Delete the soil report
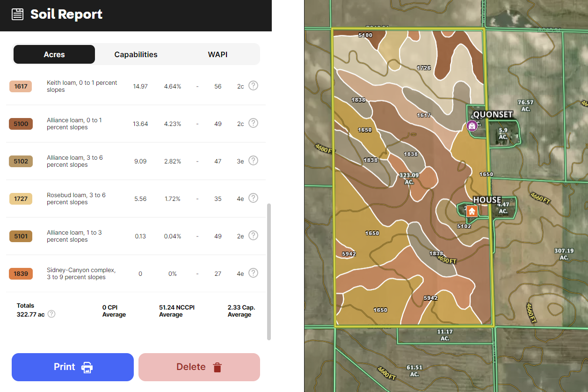The width and height of the screenshot is (588, 392). [x=199, y=367]
